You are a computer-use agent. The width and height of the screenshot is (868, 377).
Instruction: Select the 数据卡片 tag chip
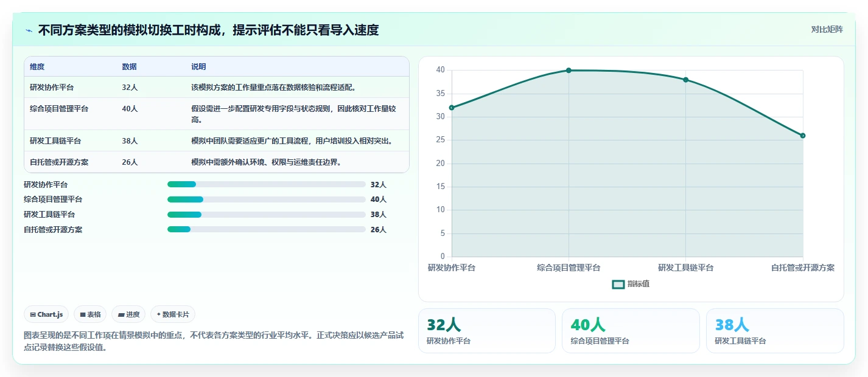pyautogui.click(x=173, y=314)
